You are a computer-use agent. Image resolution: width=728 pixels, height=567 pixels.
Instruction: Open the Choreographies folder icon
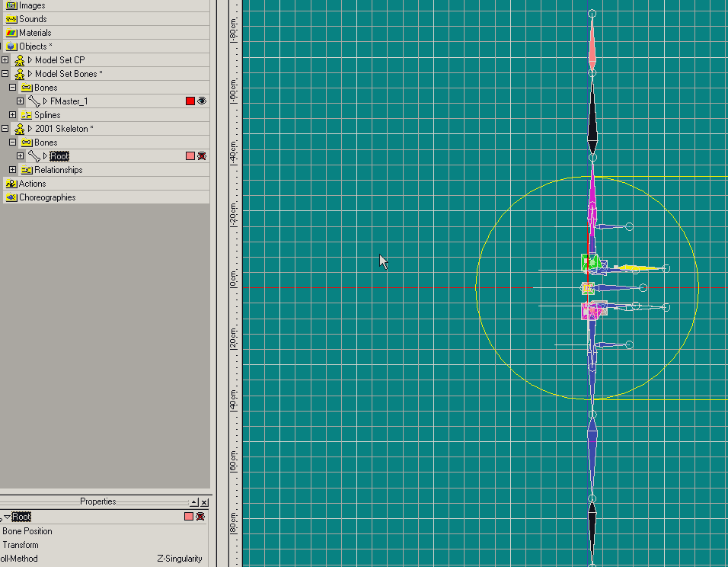click(x=11, y=197)
